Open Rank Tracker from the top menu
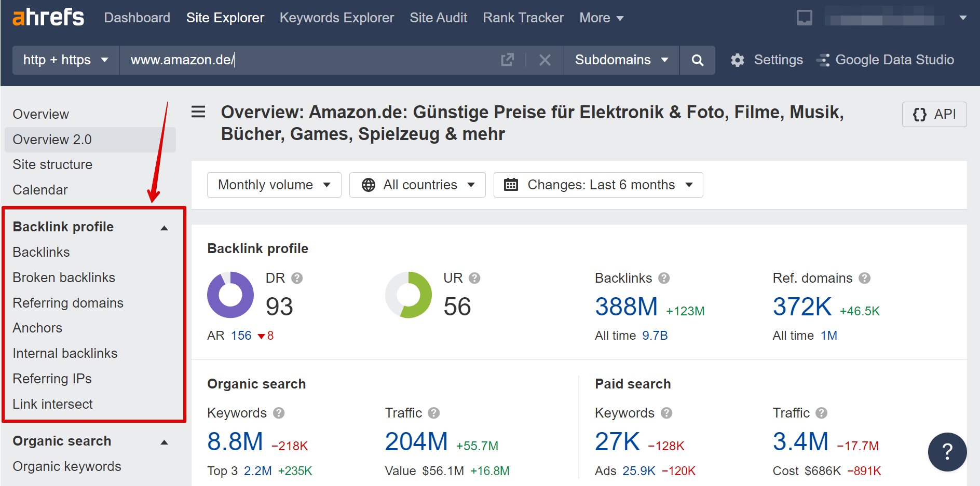980x486 pixels. point(523,17)
